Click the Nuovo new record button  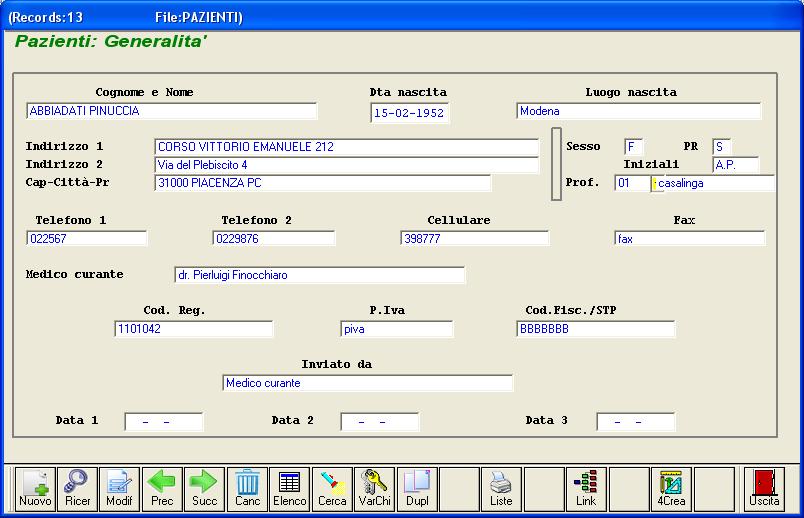tap(35, 489)
